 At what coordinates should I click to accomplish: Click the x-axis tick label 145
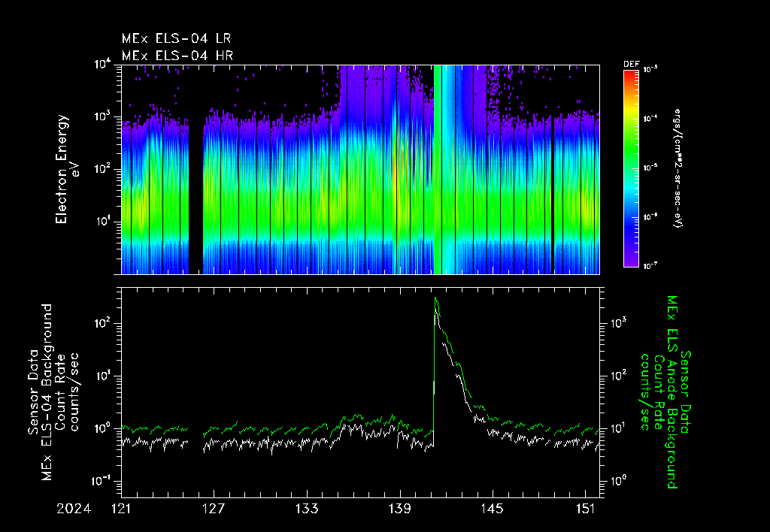point(493,509)
